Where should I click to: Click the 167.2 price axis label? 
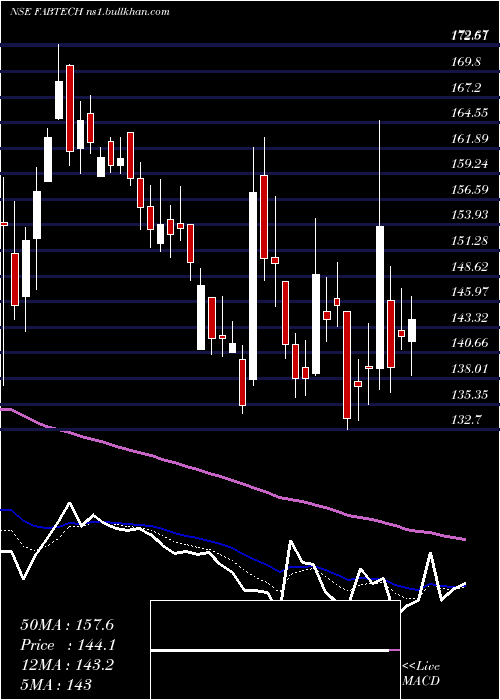click(466, 88)
